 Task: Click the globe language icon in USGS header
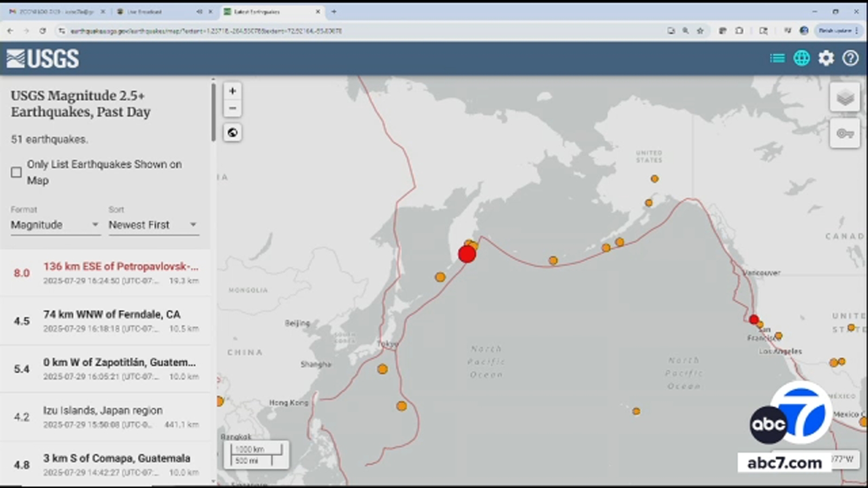click(x=802, y=58)
